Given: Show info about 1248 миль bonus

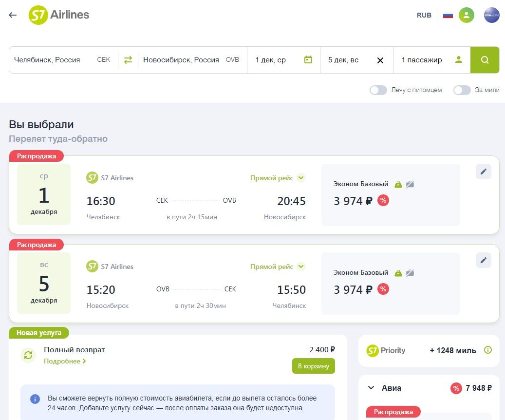Looking at the screenshot, I should (488, 350).
